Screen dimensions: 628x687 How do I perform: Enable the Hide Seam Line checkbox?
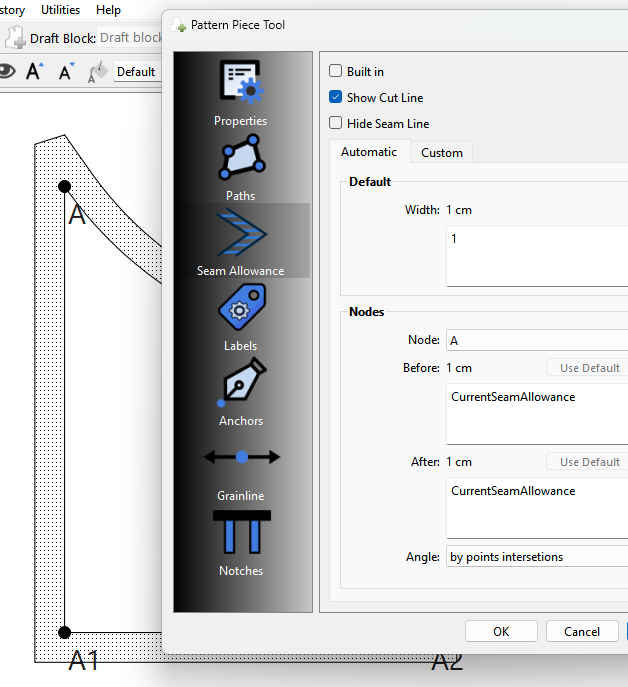click(336, 124)
